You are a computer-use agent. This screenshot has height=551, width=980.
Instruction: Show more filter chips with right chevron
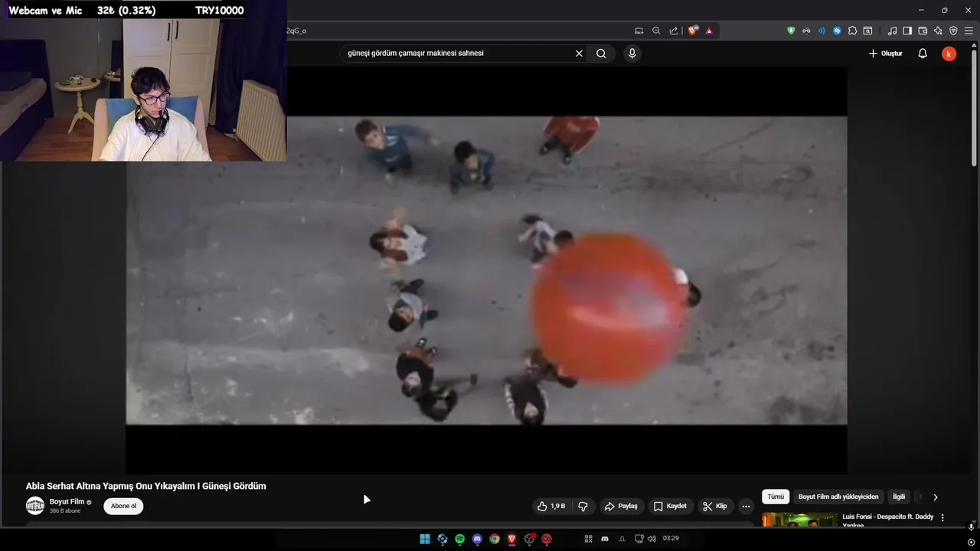[x=935, y=497]
